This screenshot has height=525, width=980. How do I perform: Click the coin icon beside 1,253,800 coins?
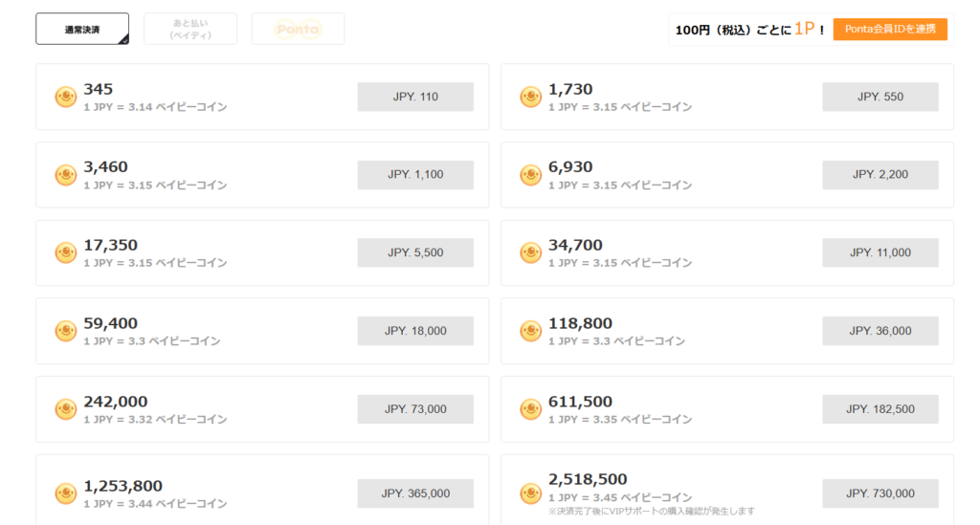click(65, 493)
